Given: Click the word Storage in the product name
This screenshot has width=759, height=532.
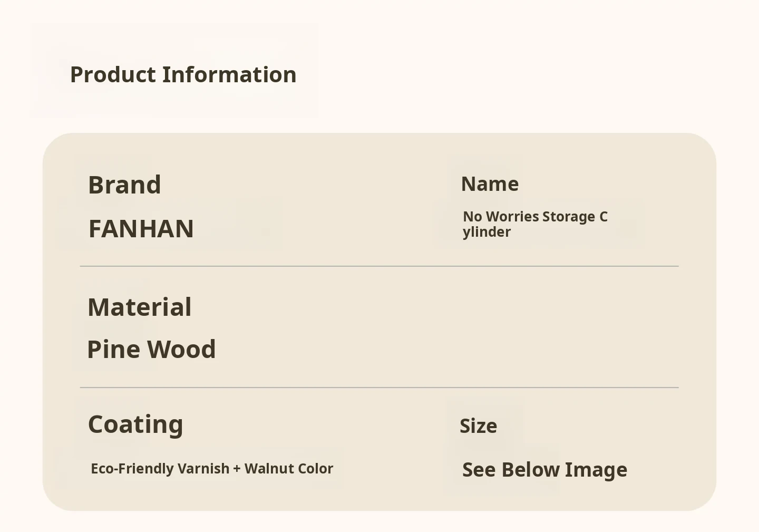Looking at the screenshot, I should (x=568, y=217).
